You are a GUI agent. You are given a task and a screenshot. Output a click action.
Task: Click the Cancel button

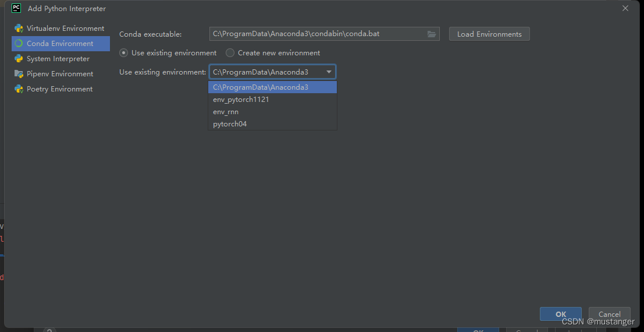click(610, 315)
